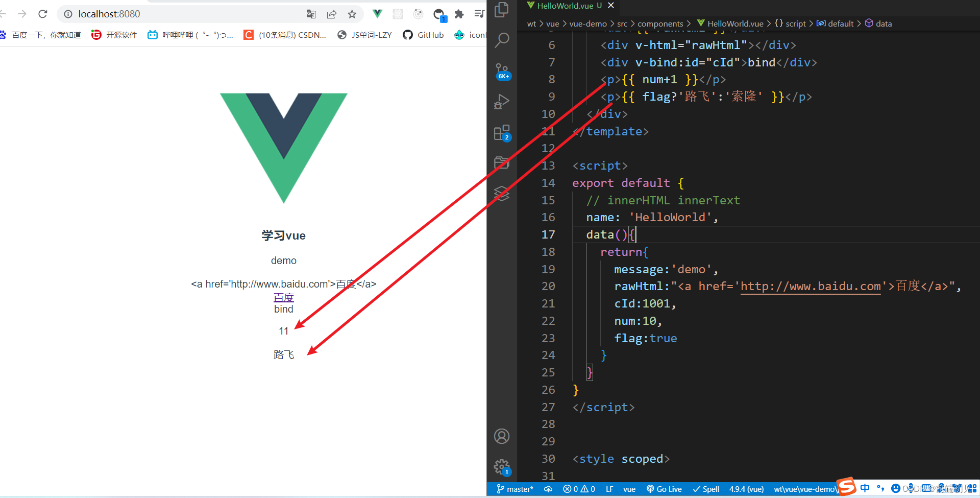Change the vue language mode
Viewport: 980px width, 498px height.
[x=629, y=489]
